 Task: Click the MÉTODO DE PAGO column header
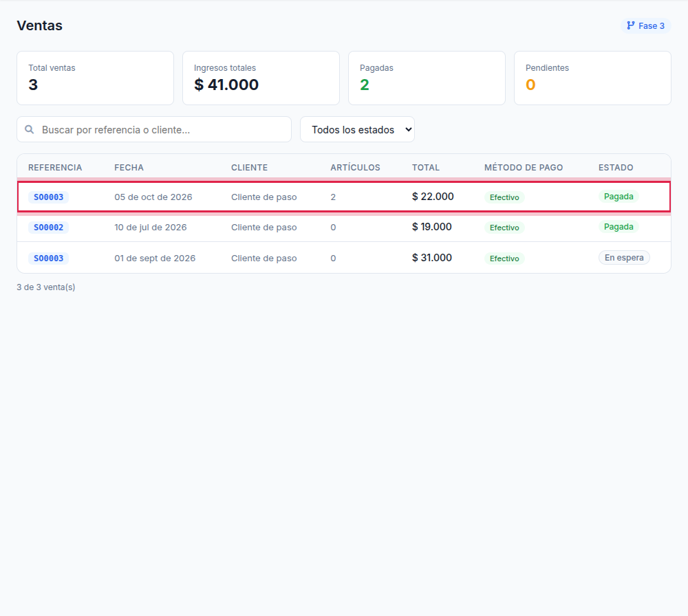pos(524,168)
